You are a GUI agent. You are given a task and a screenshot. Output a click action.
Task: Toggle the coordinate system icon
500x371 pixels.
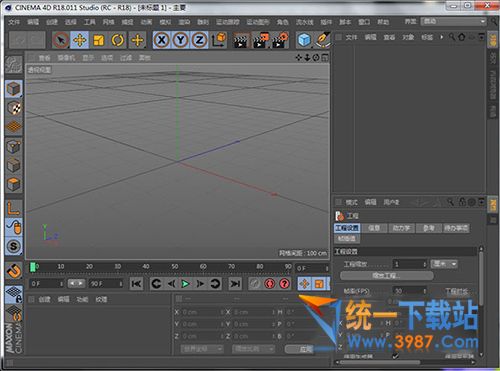point(219,40)
